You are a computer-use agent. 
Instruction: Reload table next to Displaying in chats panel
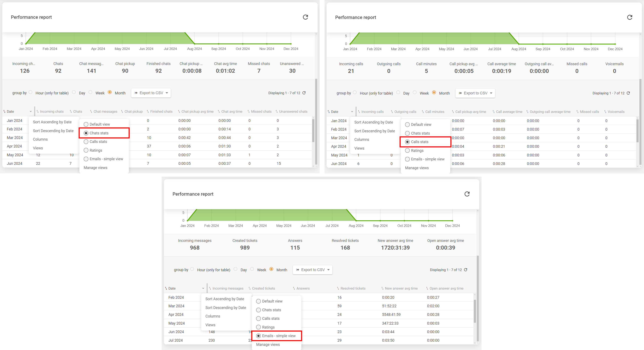304,93
